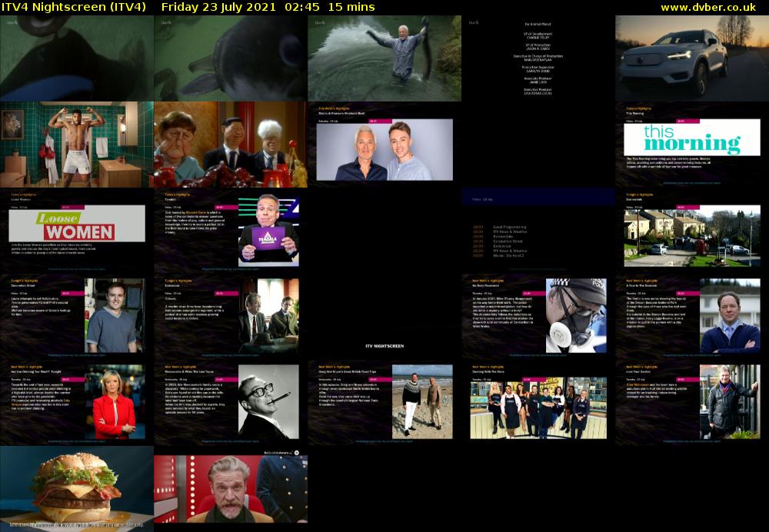Open the group in aprons studio photo
The height and width of the screenshot is (532, 769).
[x=538, y=408]
